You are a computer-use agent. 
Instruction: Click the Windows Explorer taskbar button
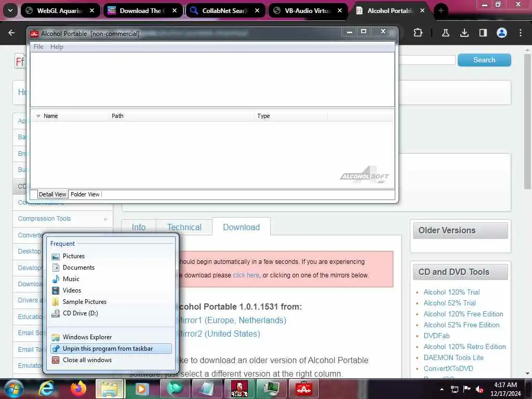pyautogui.click(x=109, y=389)
